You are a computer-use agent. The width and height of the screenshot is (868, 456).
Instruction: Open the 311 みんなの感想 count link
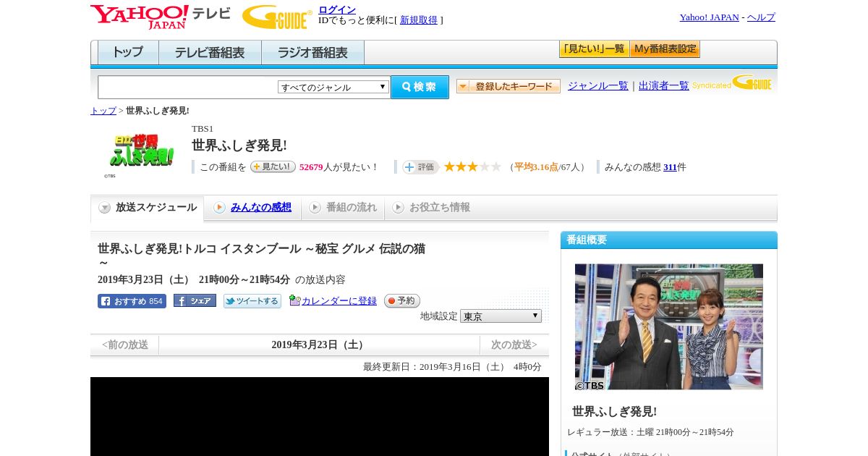click(670, 167)
